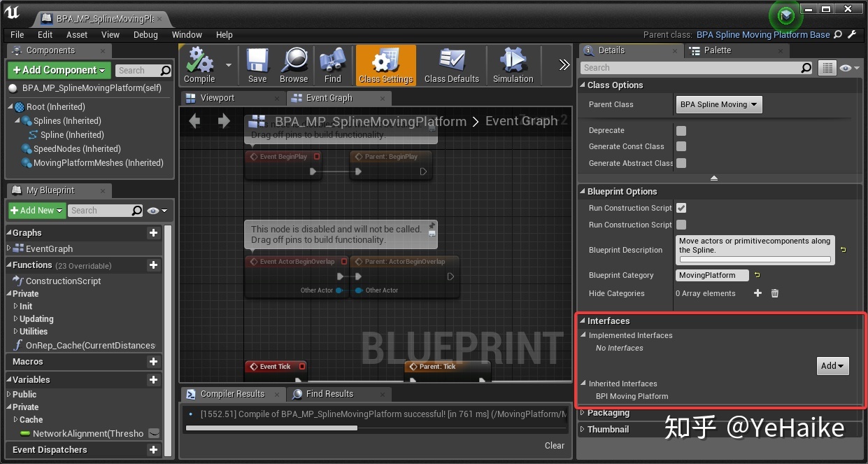Click the Compile toolbar icon
The height and width of the screenshot is (464, 868).
pos(199,65)
